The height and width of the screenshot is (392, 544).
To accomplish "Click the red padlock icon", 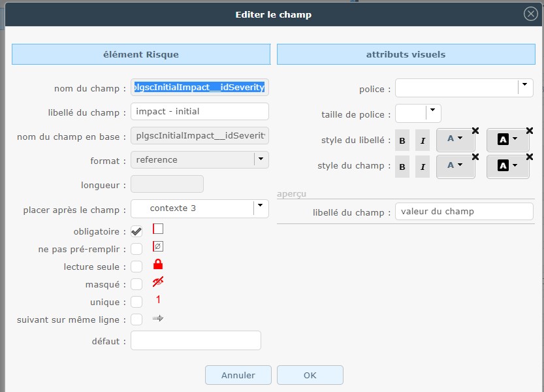I will 157,265.
